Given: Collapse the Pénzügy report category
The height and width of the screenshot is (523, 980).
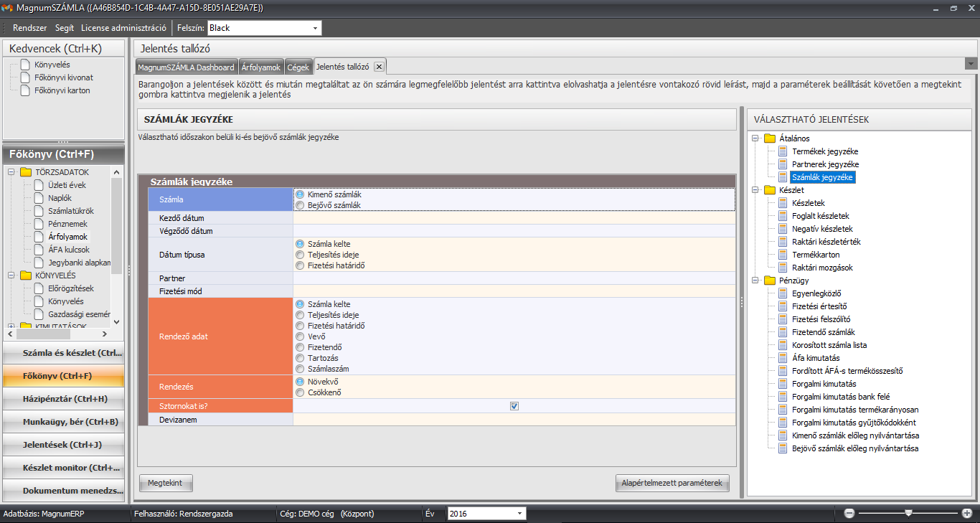Looking at the screenshot, I should [x=755, y=281].
